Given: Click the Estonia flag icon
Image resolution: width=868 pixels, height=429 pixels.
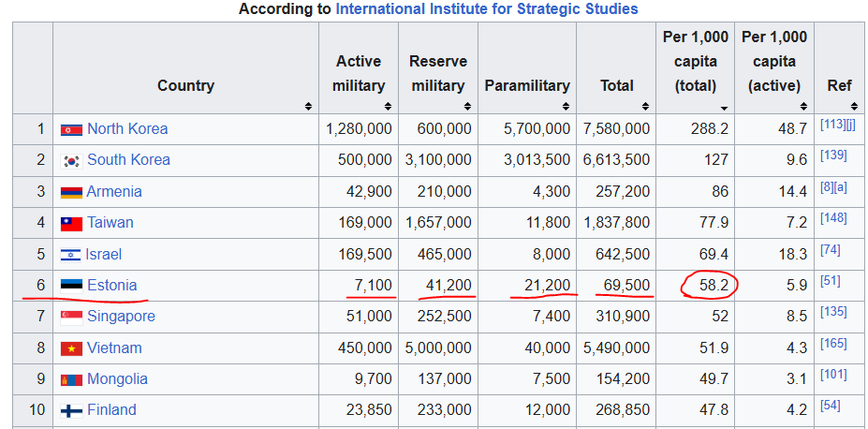Looking at the screenshot, I should click(71, 286).
